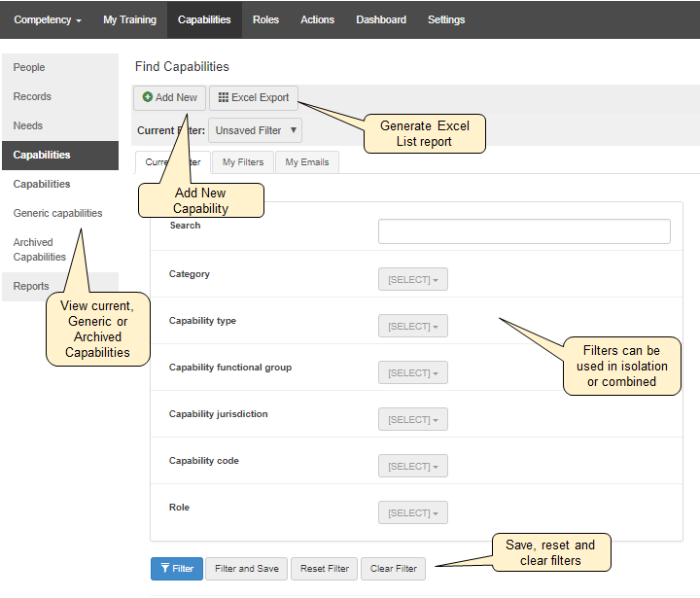Click the Excel Export grid icon
Image resolution: width=700 pixels, height=598 pixels.
(x=223, y=97)
